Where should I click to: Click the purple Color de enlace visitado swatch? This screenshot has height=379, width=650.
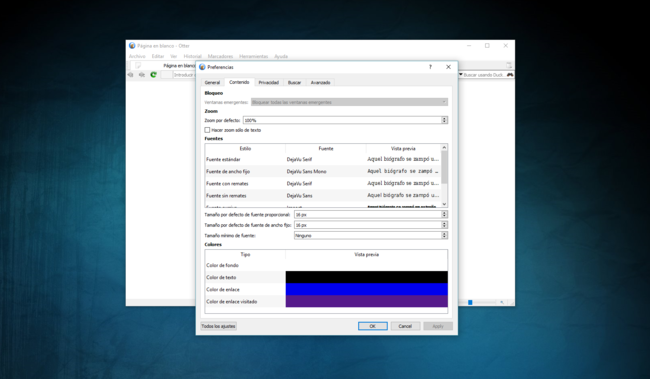click(366, 301)
